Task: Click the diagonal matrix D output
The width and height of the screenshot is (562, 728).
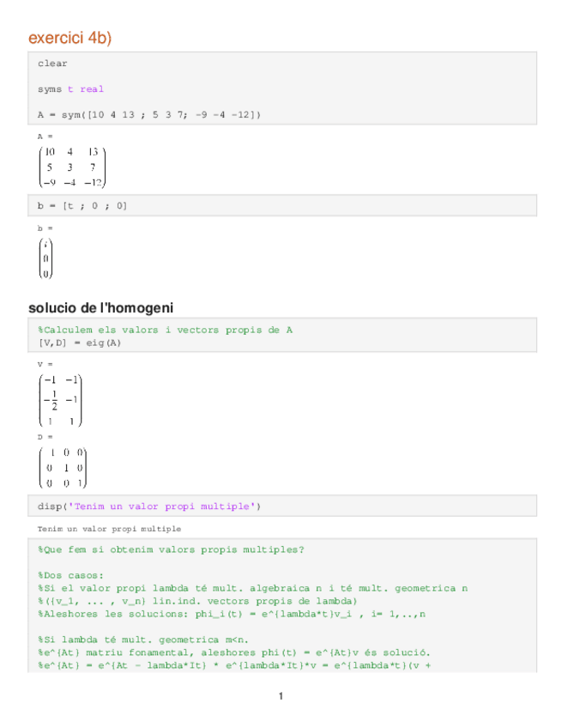Action: [x=63, y=468]
